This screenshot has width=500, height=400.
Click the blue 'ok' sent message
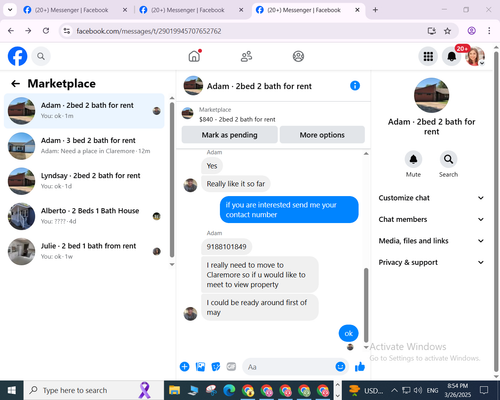(x=348, y=333)
